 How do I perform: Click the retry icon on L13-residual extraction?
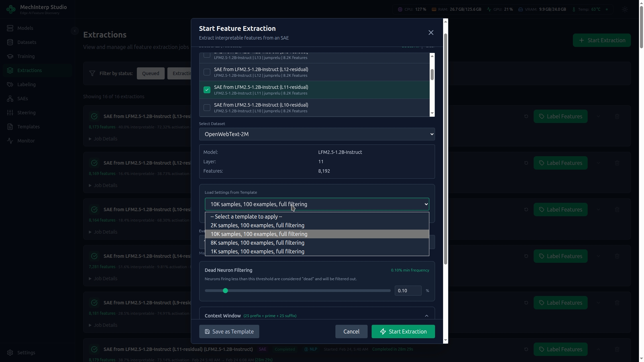tap(526, 116)
